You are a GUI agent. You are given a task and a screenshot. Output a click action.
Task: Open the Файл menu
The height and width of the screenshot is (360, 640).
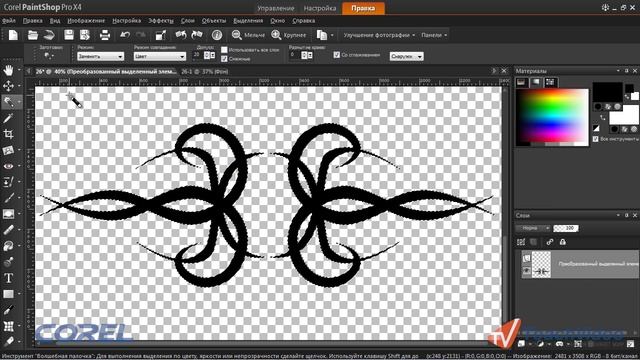(9, 20)
